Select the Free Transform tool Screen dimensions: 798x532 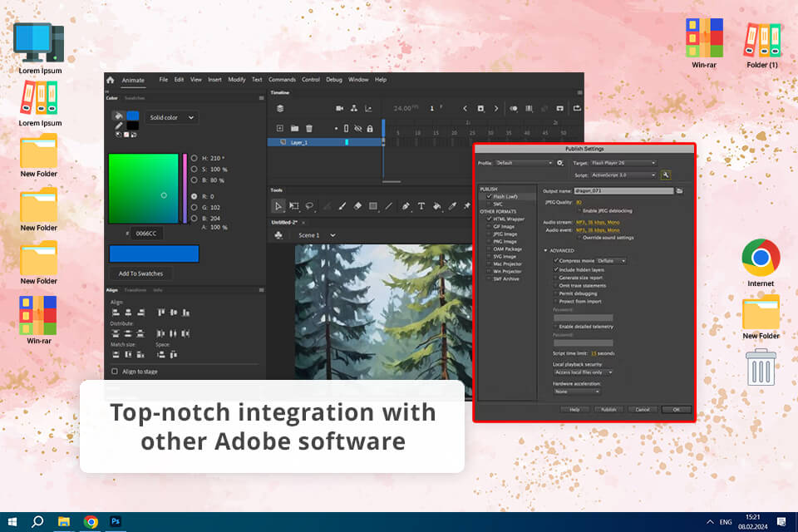point(294,206)
